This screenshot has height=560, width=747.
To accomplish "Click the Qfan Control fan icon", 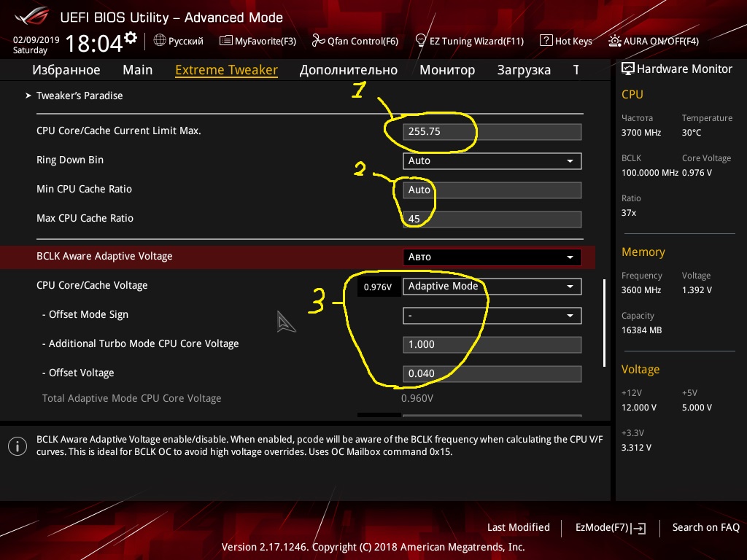I will [x=318, y=41].
